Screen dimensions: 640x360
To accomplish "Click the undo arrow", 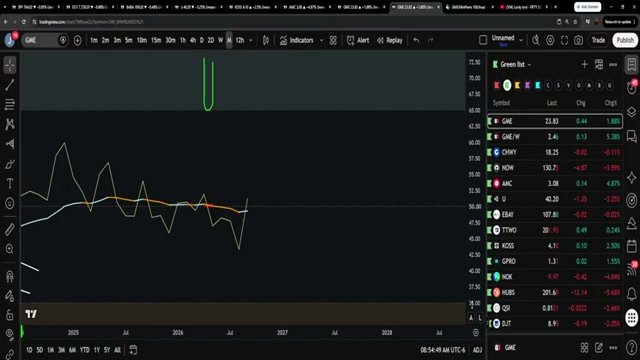I will [416, 40].
